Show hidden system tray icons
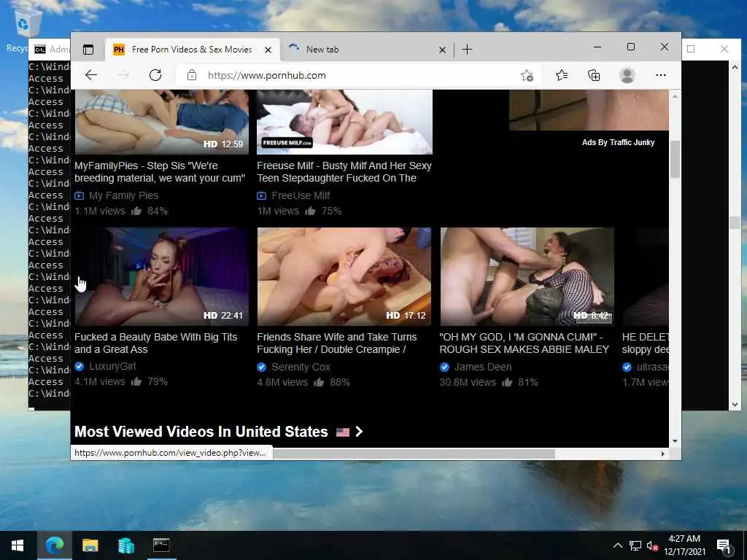The height and width of the screenshot is (560, 747). click(x=617, y=545)
